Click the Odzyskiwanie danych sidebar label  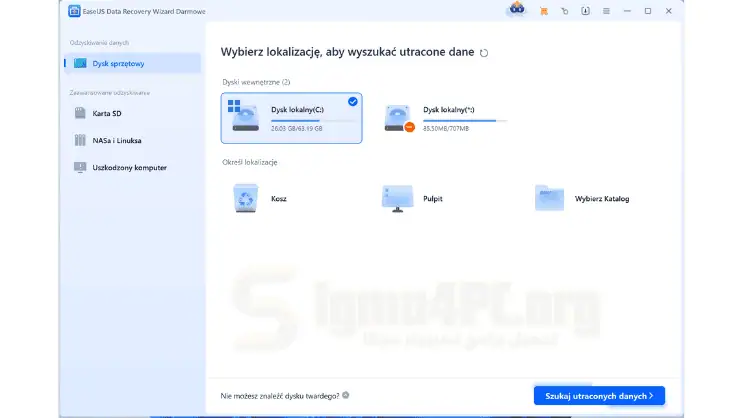click(x=99, y=43)
